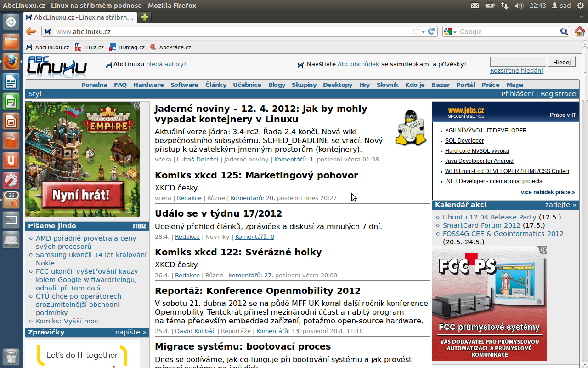588x368 pixels.
Task: Open 'více nabídek práce' link
Action: pos(548,192)
